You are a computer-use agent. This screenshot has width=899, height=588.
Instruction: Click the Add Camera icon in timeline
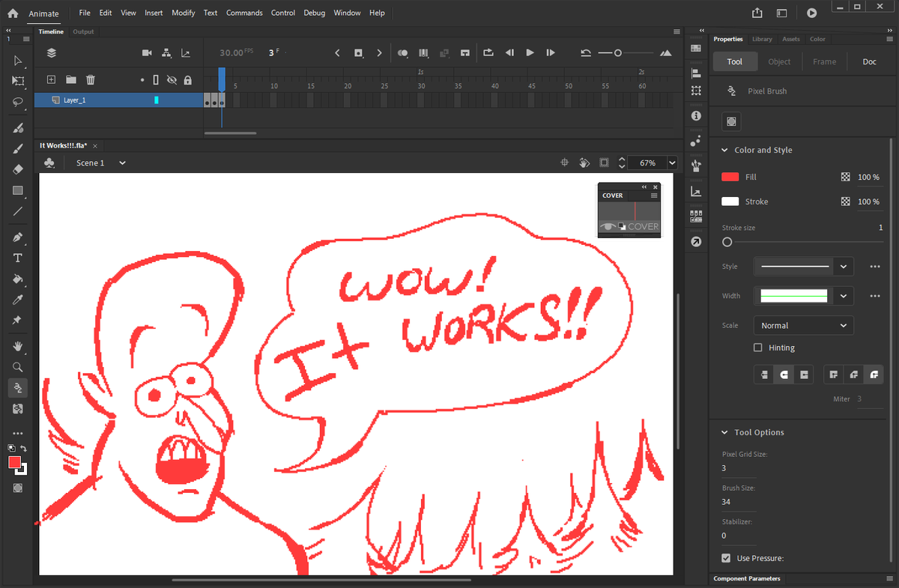click(147, 53)
